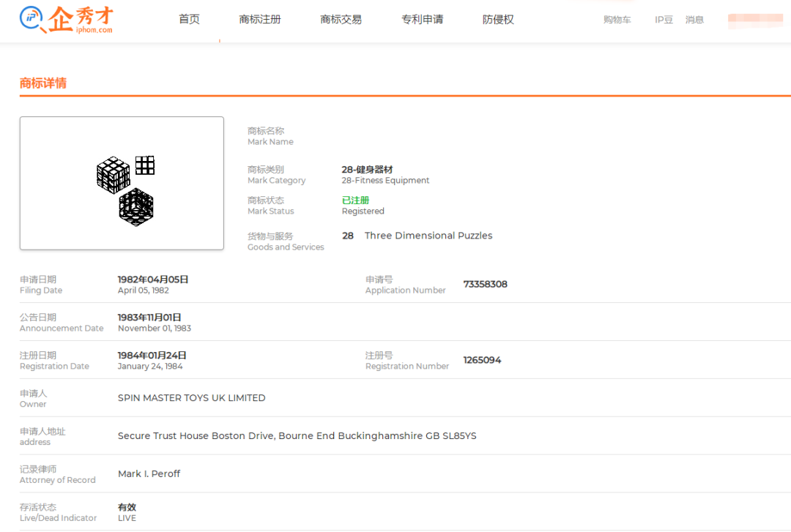Click attorney name Mark I. Peroff
The height and width of the screenshot is (532, 791).
149,473
